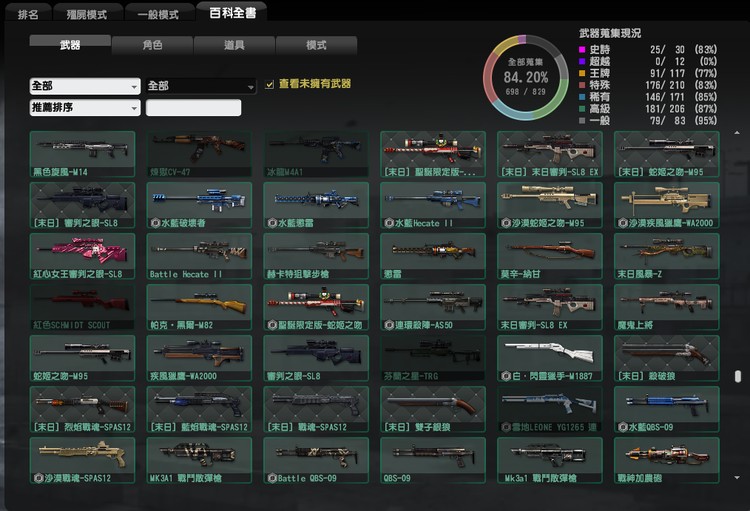Click the weapon name search field
This screenshot has height=511, width=750.
(193, 108)
